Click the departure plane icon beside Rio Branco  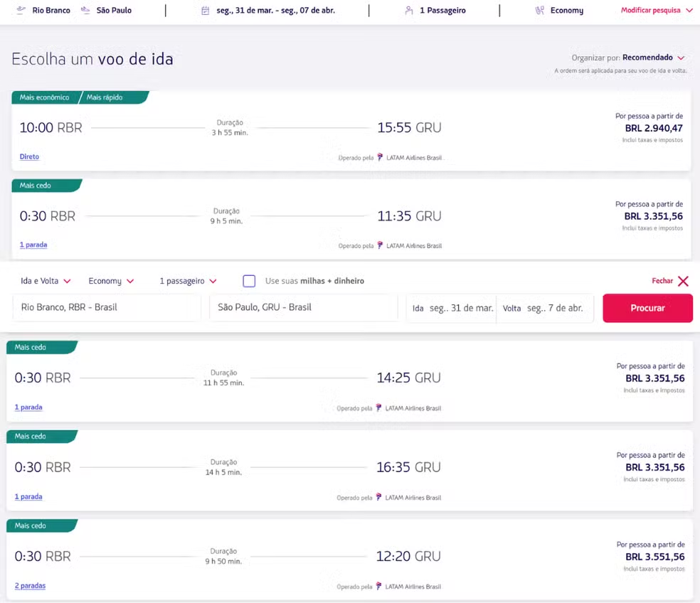(21, 10)
